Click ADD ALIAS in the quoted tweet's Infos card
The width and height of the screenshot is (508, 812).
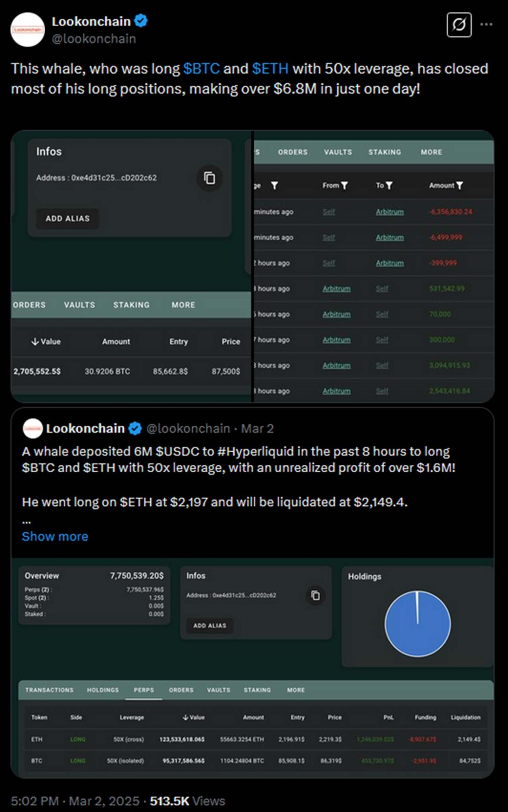tap(210, 625)
